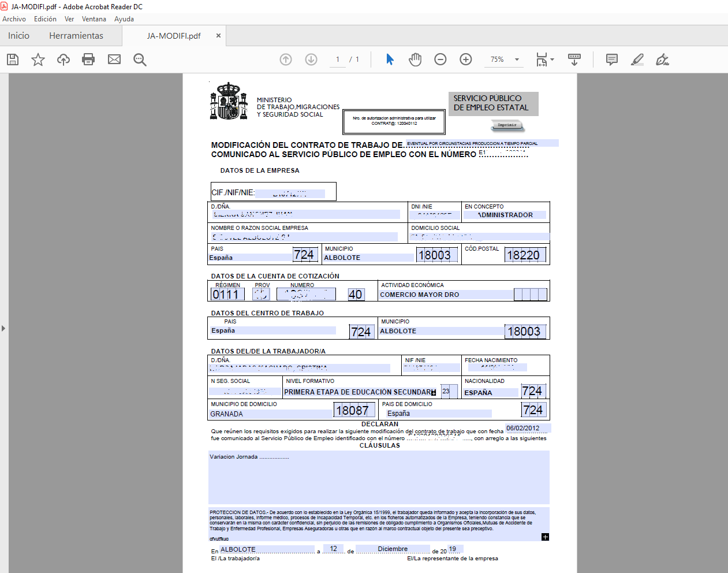This screenshot has height=573, width=728.
Task: Click the domicile municipality code 18087
Action: tap(354, 410)
